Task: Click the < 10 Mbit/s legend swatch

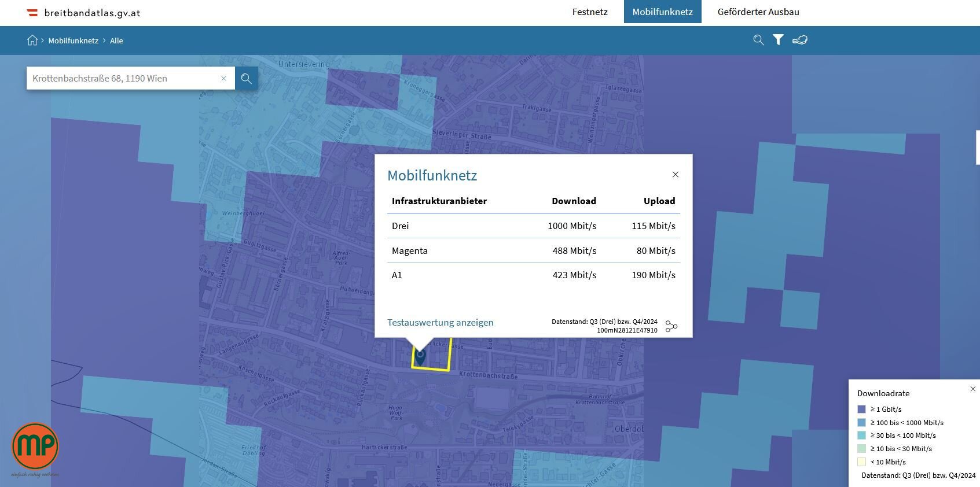Action: (x=861, y=462)
